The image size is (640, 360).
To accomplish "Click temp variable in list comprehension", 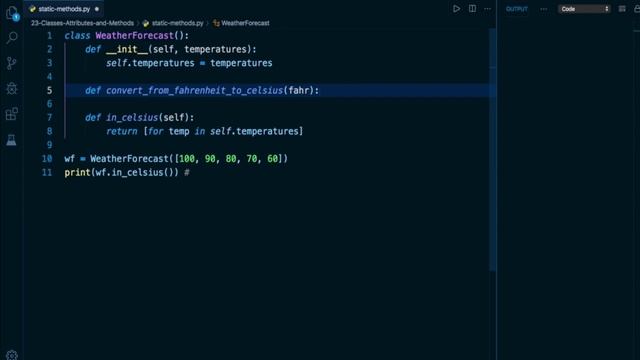I will click(179, 131).
